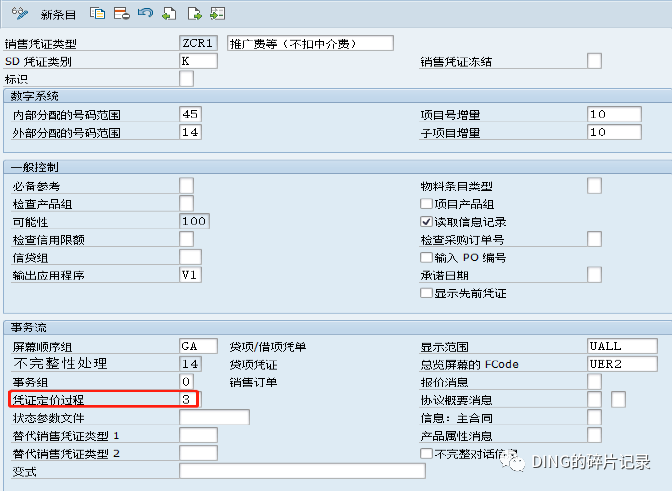Click the 事务组 field showing 0
672x491 pixels.
tap(186, 381)
